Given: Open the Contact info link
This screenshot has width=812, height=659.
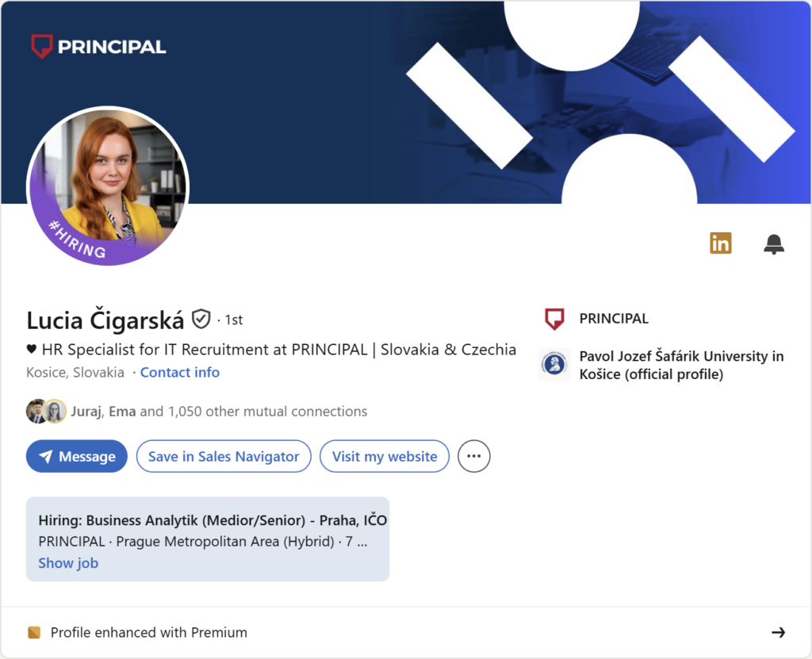Looking at the screenshot, I should (180, 373).
